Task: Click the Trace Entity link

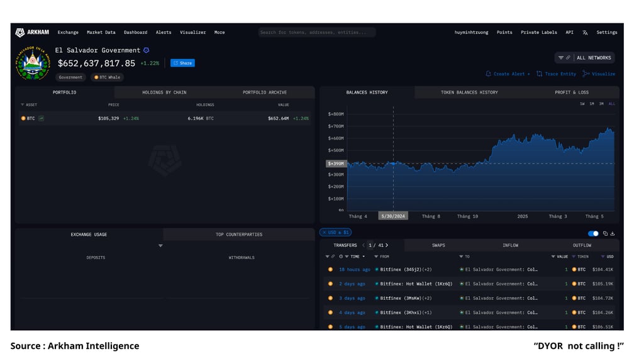Action: [556, 74]
